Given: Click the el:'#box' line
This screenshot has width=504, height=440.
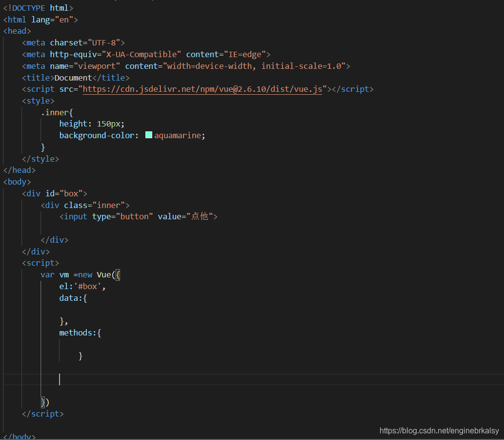Looking at the screenshot, I should (x=82, y=286).
